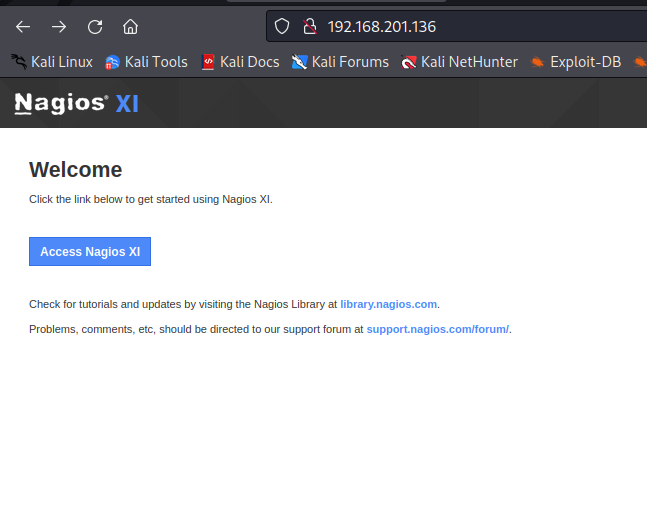Image resolution: width=647 pixels, height=531 pixels.
Task: Click the 'get started using Nagios XI' text
Action: coord(204,199)
